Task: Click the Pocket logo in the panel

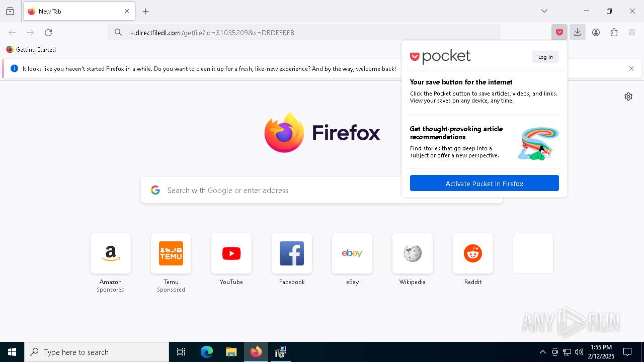Action: pyautogui.click(x=441, y=57)
